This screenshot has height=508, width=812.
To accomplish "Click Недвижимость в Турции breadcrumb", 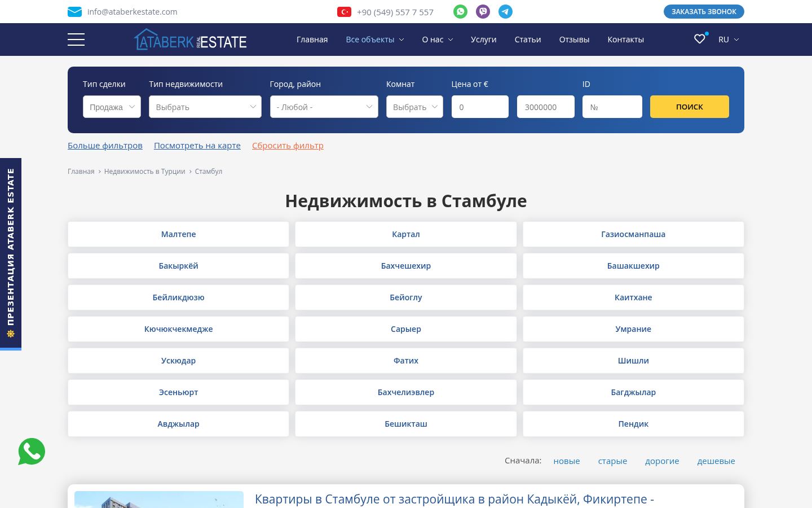I will coord(144,172).
